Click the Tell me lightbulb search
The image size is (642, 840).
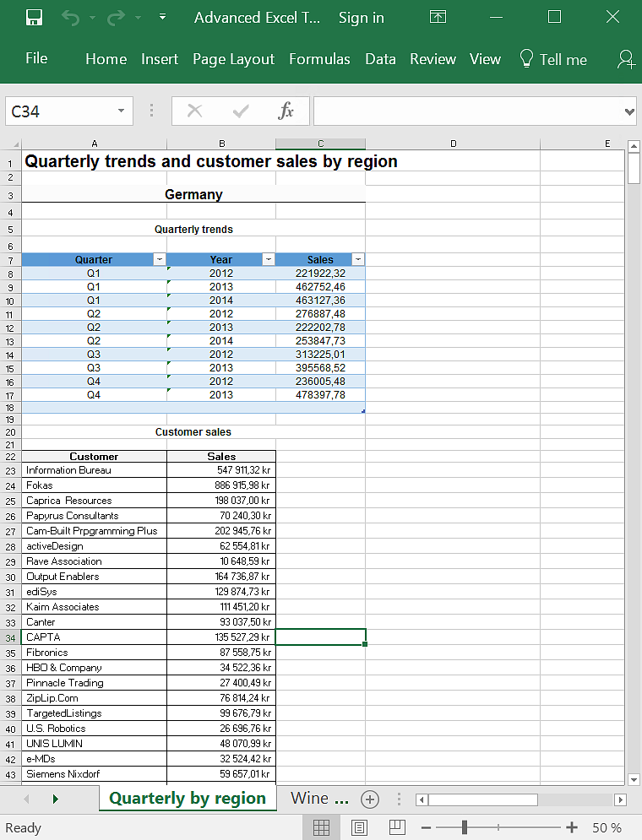click(x=553, y=59)
